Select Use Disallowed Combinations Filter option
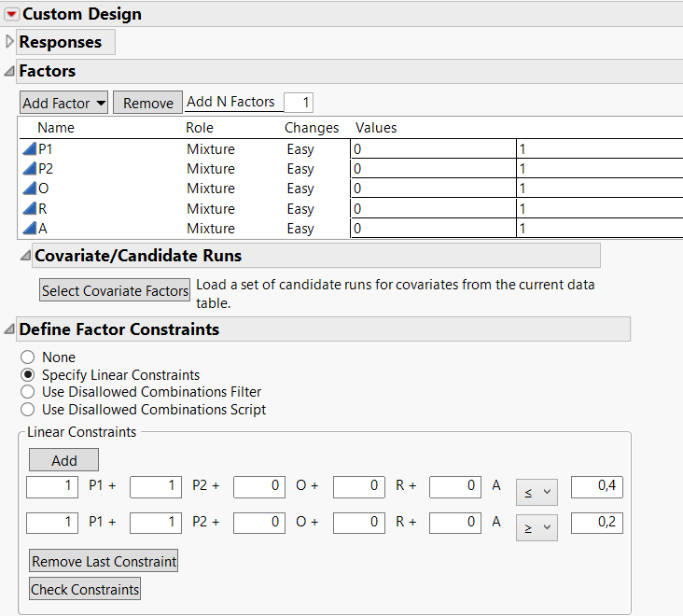 pos(28,392)
